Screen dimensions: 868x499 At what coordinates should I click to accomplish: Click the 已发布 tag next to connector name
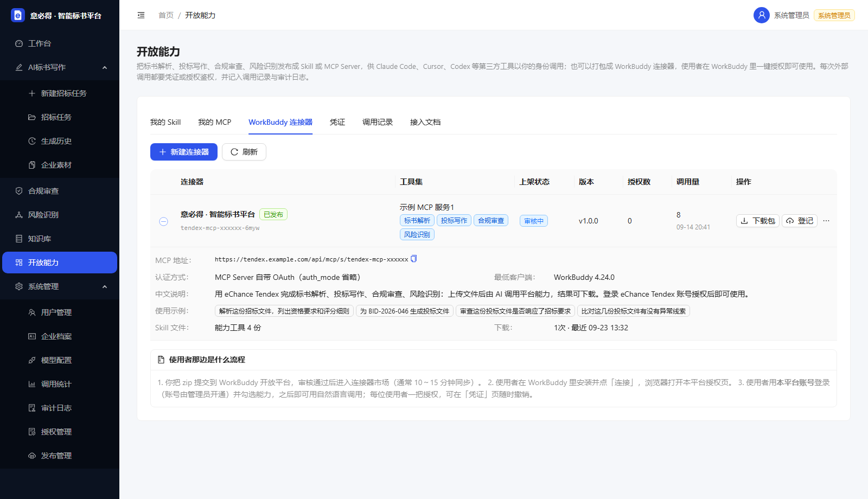[x=273, y=214]
